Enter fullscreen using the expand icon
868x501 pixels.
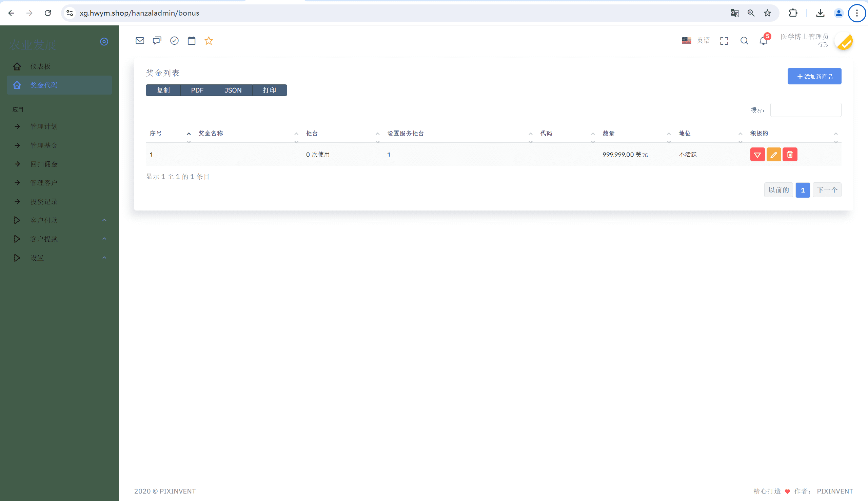[724, 41]
